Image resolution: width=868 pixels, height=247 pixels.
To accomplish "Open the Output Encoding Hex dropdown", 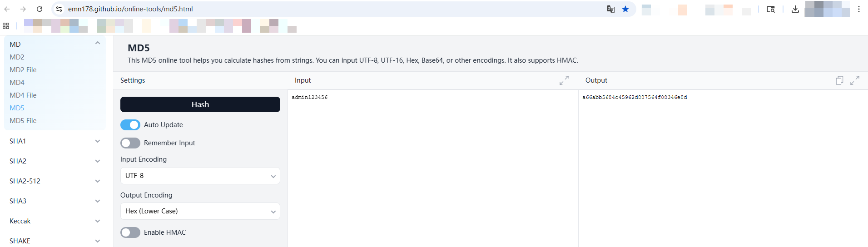I will pyautogui.click(x=200, y=211).
